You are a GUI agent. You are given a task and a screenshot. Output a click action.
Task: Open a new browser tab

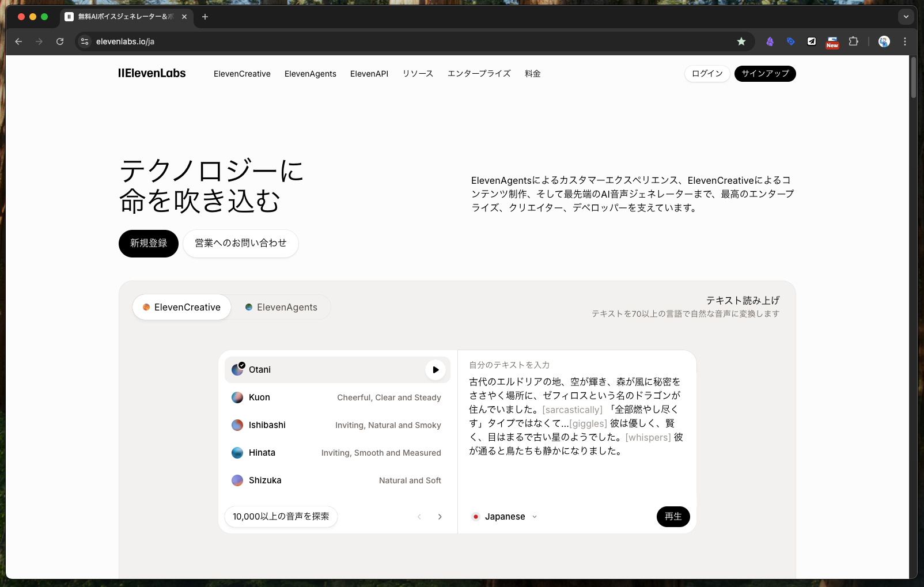pyautogui.click(x=205, y=17)
